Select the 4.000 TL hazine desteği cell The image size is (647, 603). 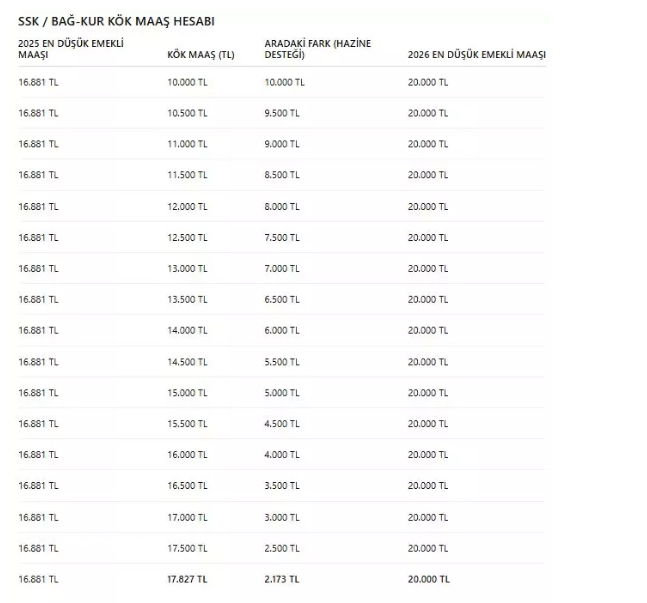(x=282, y=455)
